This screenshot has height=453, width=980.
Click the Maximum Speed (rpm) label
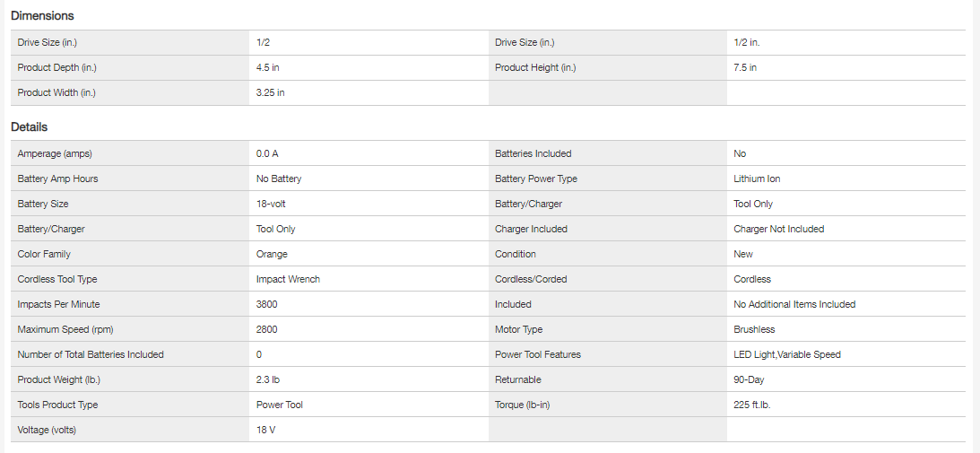65,329
